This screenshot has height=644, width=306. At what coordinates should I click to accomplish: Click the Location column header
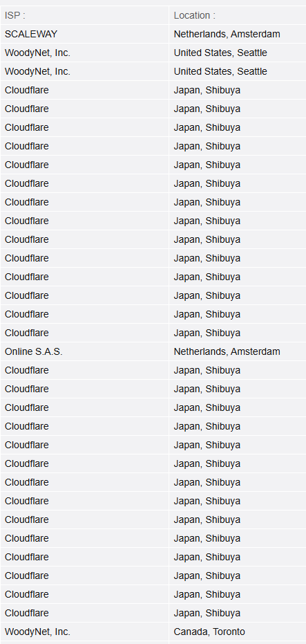238,15
